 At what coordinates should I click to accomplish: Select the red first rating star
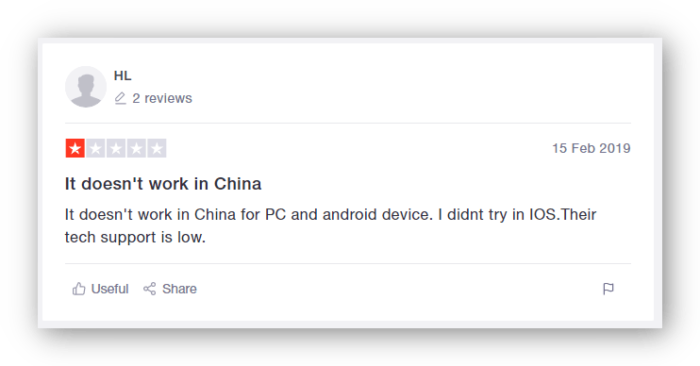click(75, 148)
